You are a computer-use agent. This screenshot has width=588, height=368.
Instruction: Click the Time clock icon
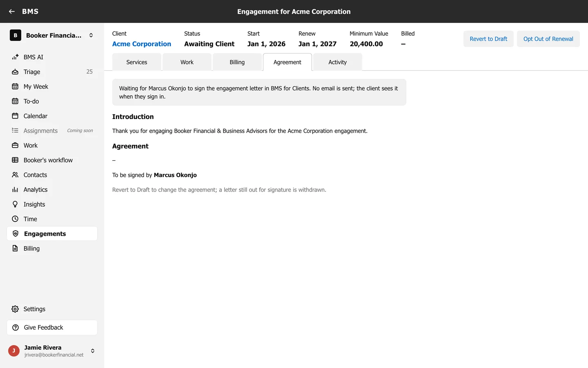15,219
